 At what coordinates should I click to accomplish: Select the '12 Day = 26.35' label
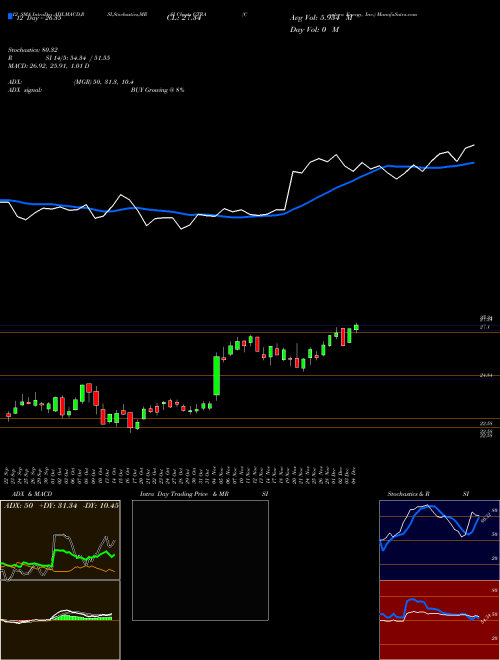38,19
